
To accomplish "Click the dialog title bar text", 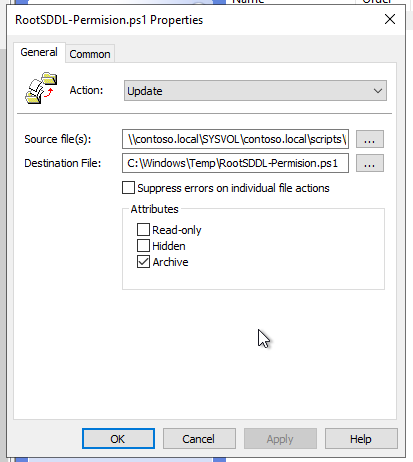I will point(109,20).
